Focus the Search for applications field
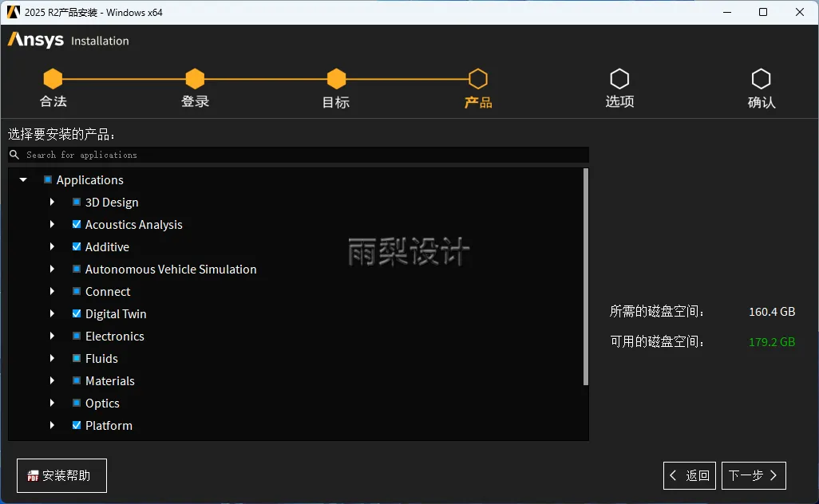The width and height of the screenshot is (819, 504). pos(299,155)
